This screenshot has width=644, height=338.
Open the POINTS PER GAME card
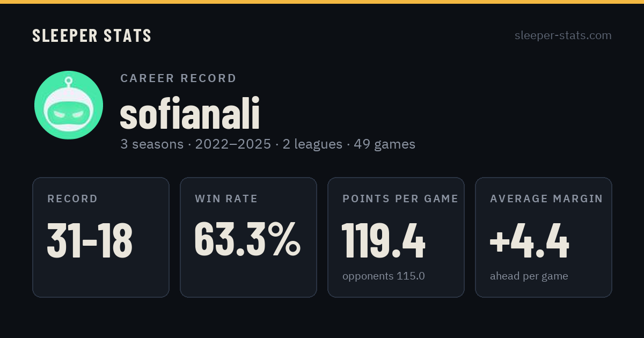click(396, 237)
